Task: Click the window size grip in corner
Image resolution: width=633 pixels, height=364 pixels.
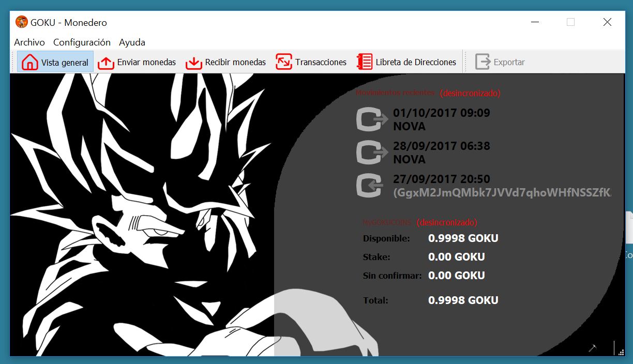Action: pos(621,352)
